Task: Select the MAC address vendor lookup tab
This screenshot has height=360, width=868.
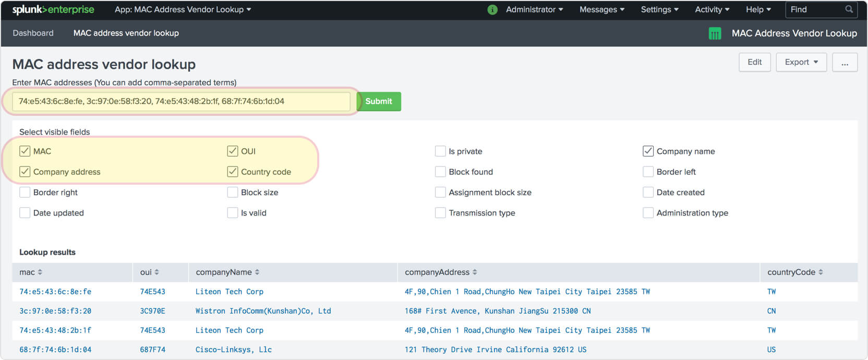Action: [126, 33]
